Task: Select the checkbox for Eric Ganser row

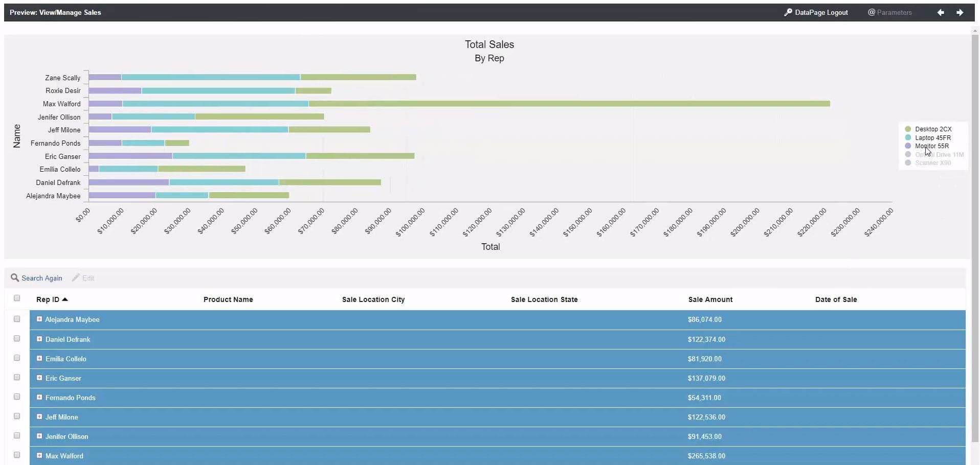Action: click(17, 378)
